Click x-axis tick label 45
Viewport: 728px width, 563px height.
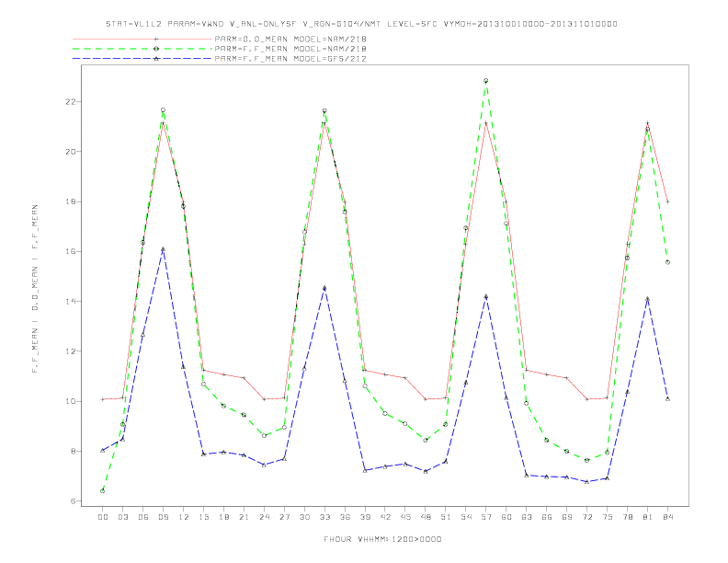(405, 517)
